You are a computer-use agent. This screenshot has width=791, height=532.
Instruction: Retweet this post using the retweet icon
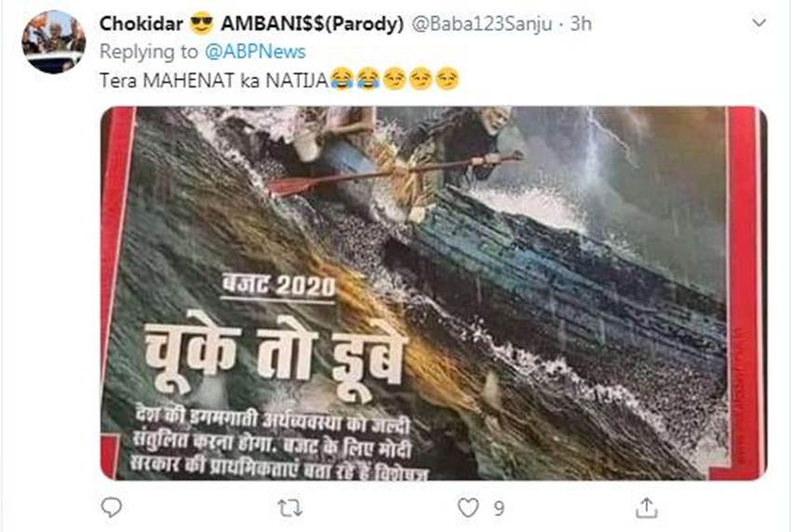pyautogui.click(x=290, y=508)
